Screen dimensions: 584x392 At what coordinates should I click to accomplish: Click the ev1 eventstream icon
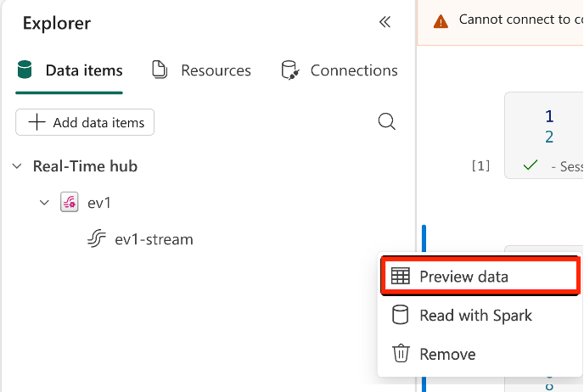pyautogui.click(x=70, y=203)
